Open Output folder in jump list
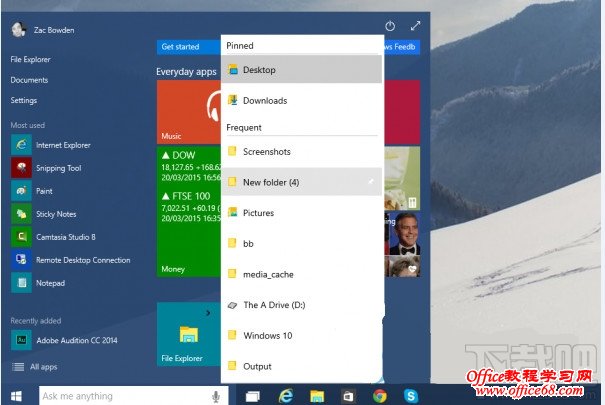 301,366
